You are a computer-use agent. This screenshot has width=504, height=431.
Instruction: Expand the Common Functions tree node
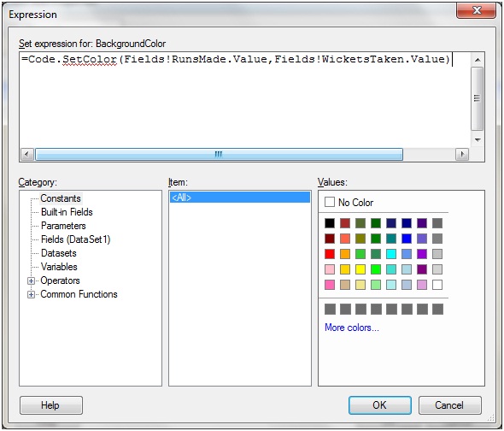[31, 294]
